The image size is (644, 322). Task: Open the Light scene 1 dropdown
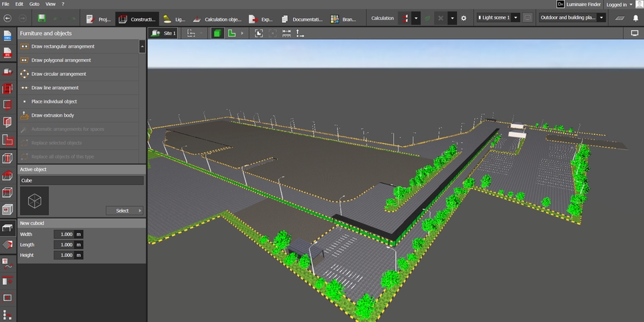pos(497,18)
